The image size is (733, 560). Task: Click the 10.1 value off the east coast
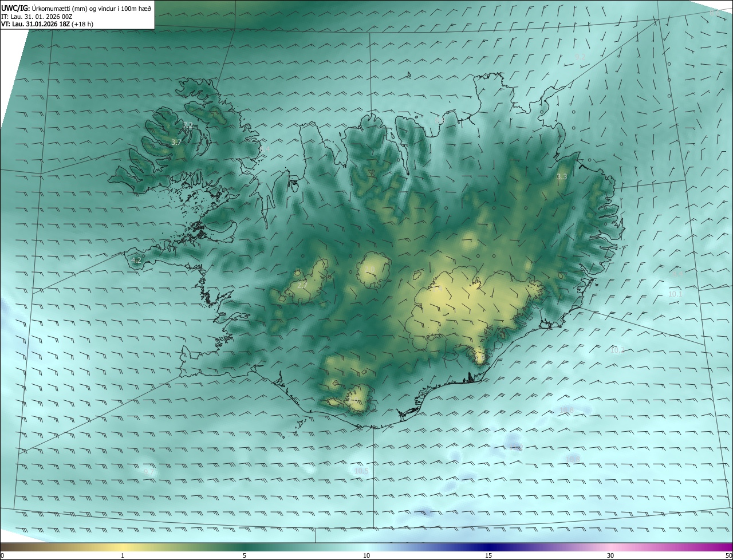[x=675, y=294]
